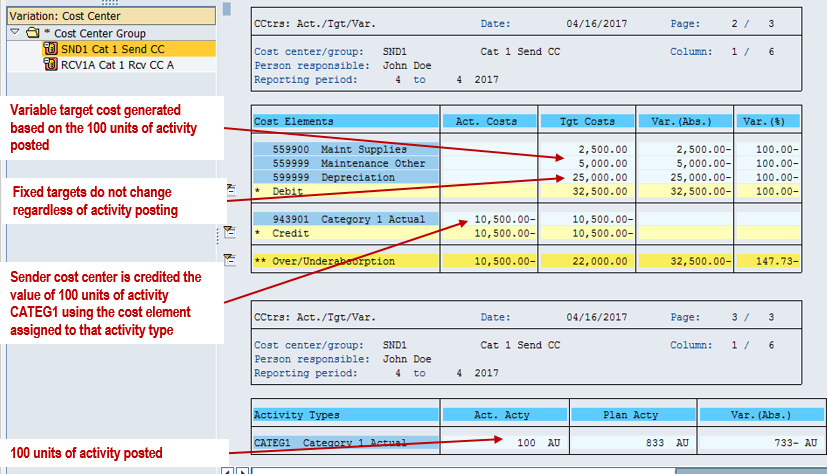Click horizontal scrollbar left arrow
This screenshot has width=827, height=474.
click(x=226, y=469)
